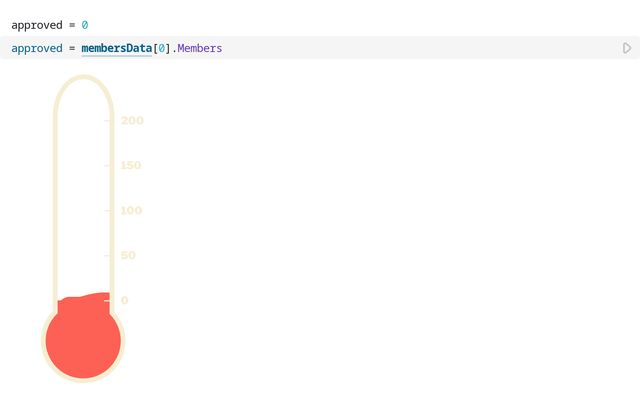
Task: Click the tick mark beside the 100 label
Action: (x=110, y=211)
